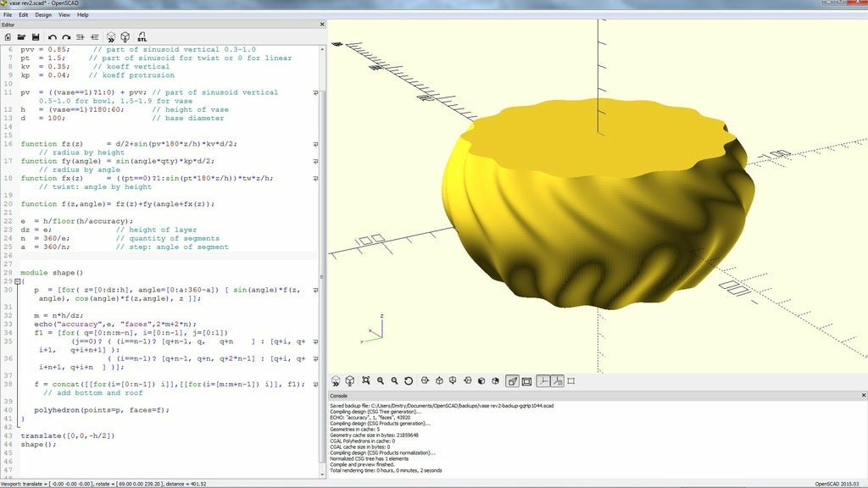
Task: Export the model as STL
Action: tap(141, 37)
